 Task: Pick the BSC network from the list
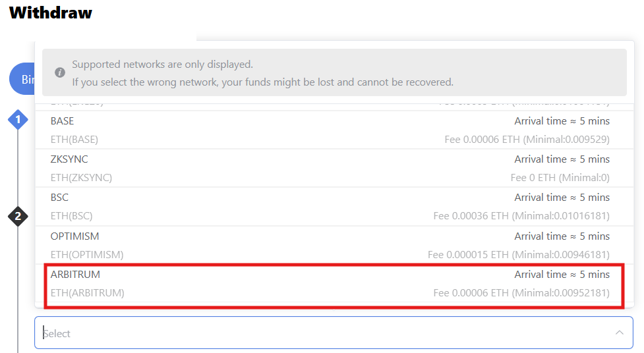pos(330,206)
